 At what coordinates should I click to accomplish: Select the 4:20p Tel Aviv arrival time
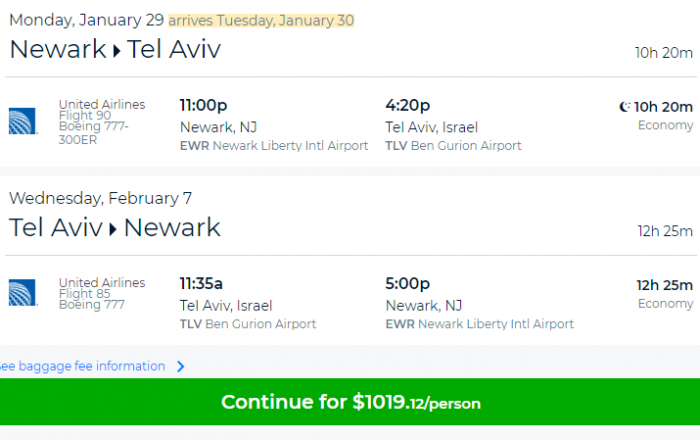pos(408,105)
